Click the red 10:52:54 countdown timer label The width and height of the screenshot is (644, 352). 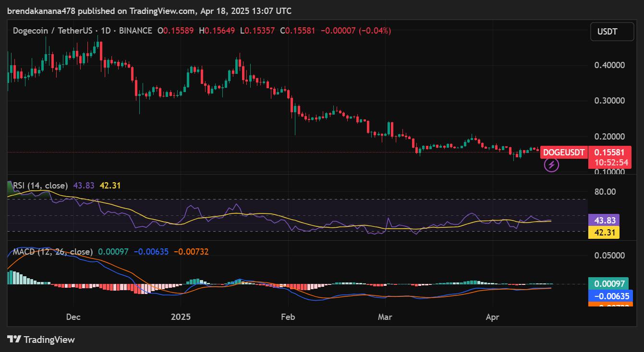coord(611,163)
